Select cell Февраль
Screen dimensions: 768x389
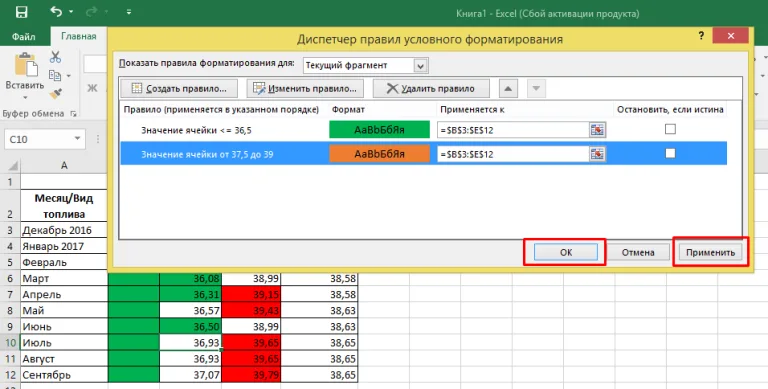64,263
